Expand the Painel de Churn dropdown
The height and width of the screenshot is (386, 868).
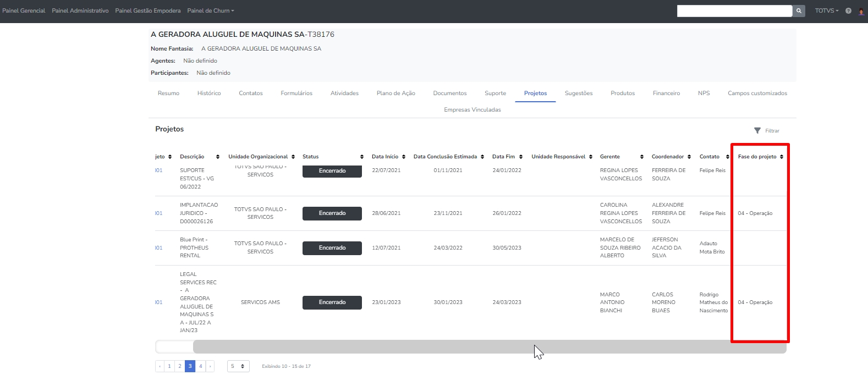pos(211,10)
